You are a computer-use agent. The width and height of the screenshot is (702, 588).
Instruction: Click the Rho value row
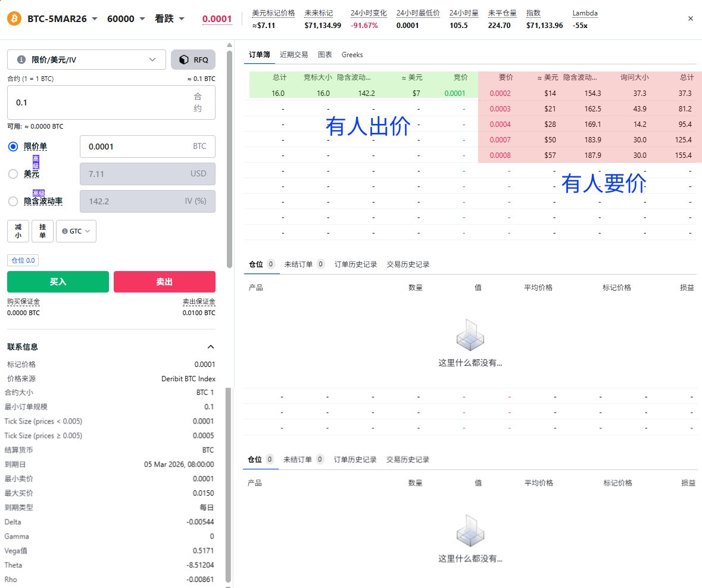[109, 580]
